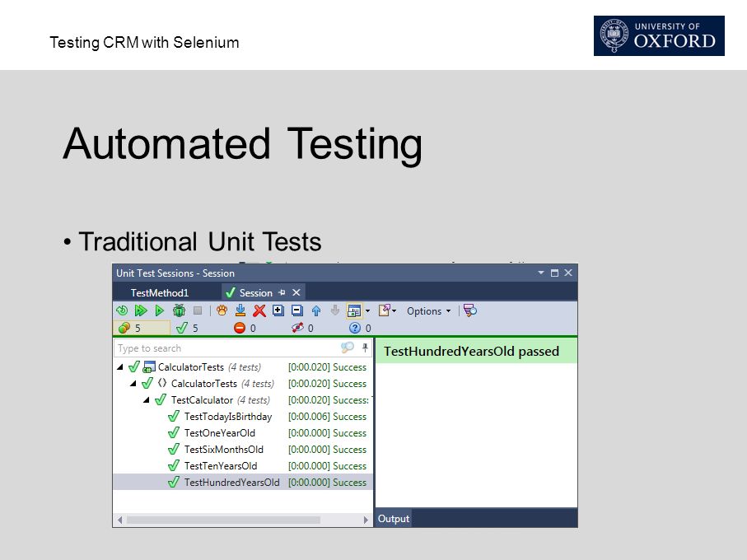The image size is (747, 560).
Task: Go to next test with grey down arrow
Action: (x=335, y=311)
